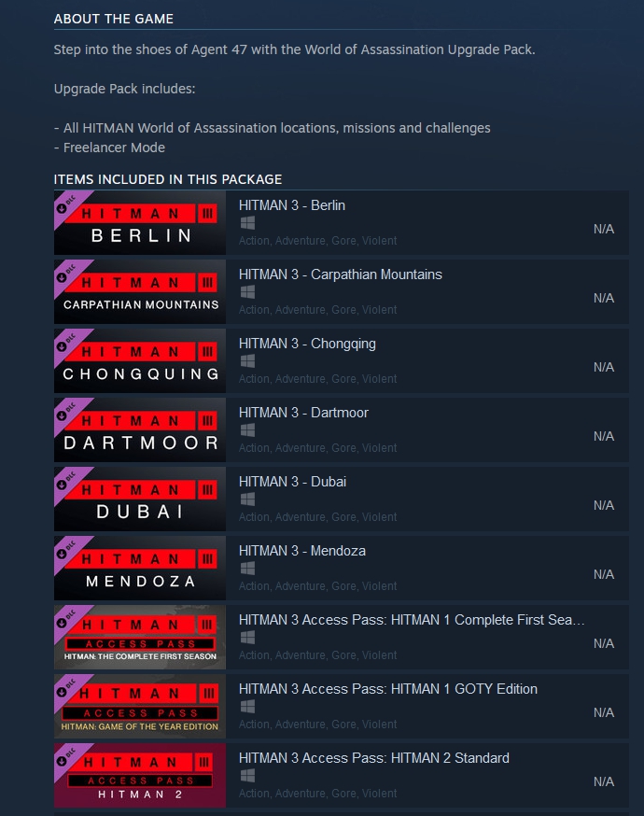Click the Windows platform icon under Dartmoor
Image resolution: width=644 pixels, height=816 pixels.
pyautogui.click(x=247, y=430)
